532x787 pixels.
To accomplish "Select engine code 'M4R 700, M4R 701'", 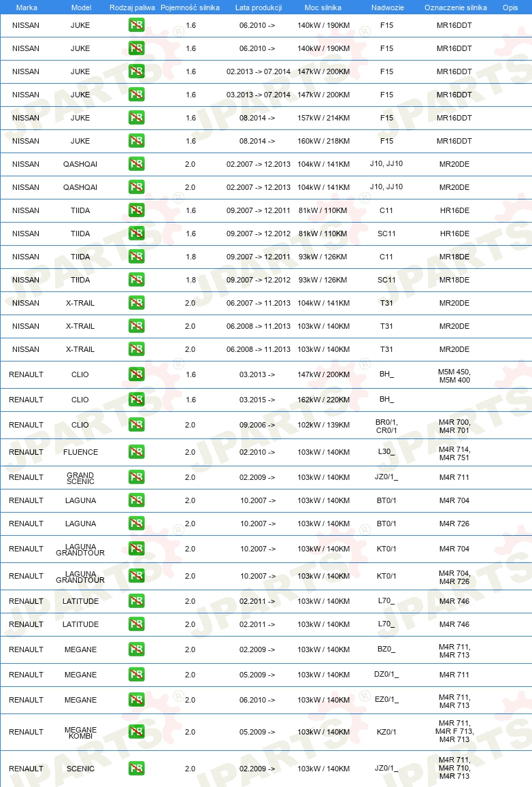I will click(x=454, y=426).
